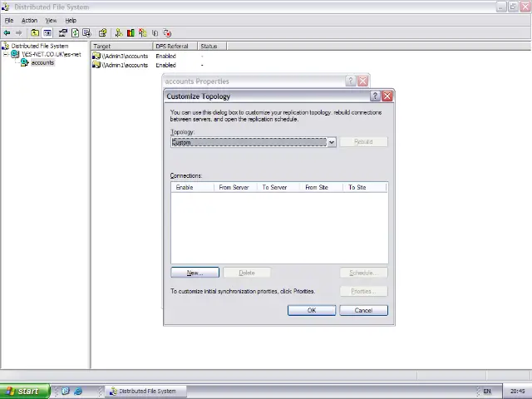532x399 pixels.
Task: Click the Help toolbar icon with question mark
Action: [x=102, y=33]
